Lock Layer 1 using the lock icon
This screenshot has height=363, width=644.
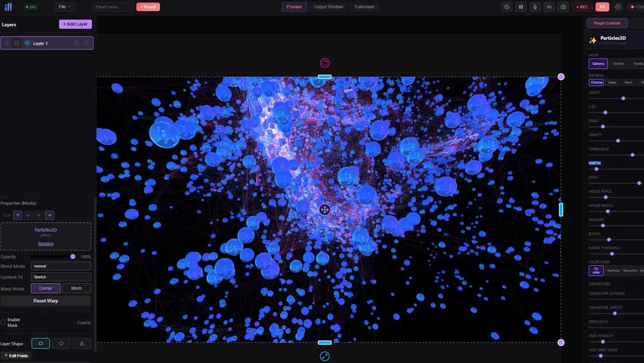pos(76,43)
